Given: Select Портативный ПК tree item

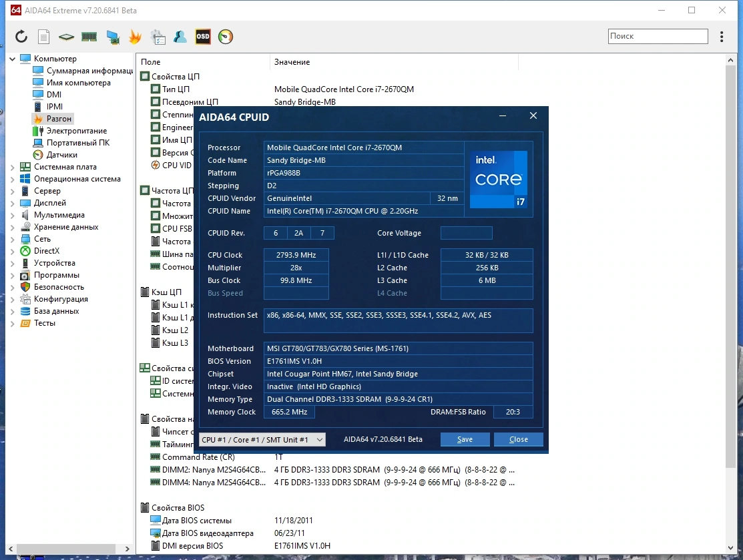Looking at the screenshot, I should coord(71,143).
